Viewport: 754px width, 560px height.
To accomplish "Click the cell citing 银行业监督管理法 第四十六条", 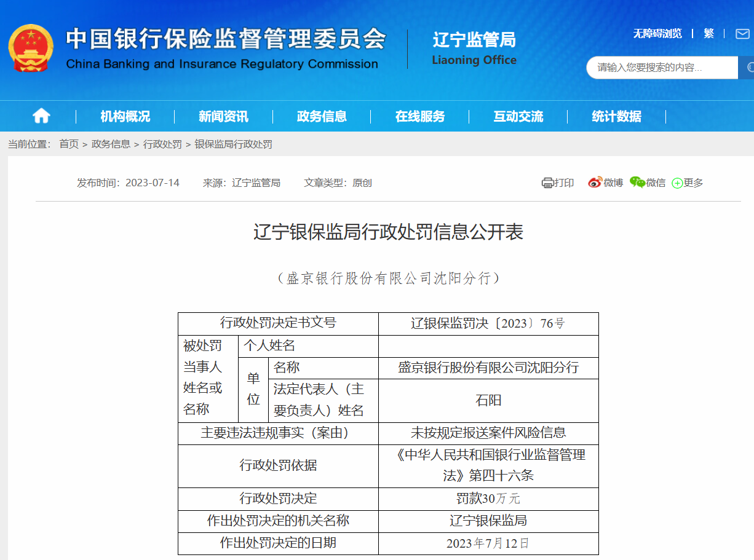I will pos(488,466).
